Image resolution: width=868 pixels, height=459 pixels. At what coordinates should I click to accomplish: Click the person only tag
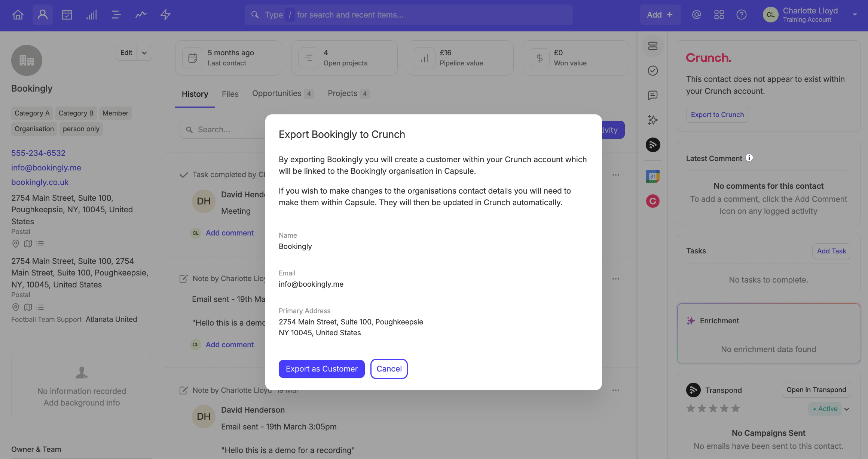coord(81,129)
